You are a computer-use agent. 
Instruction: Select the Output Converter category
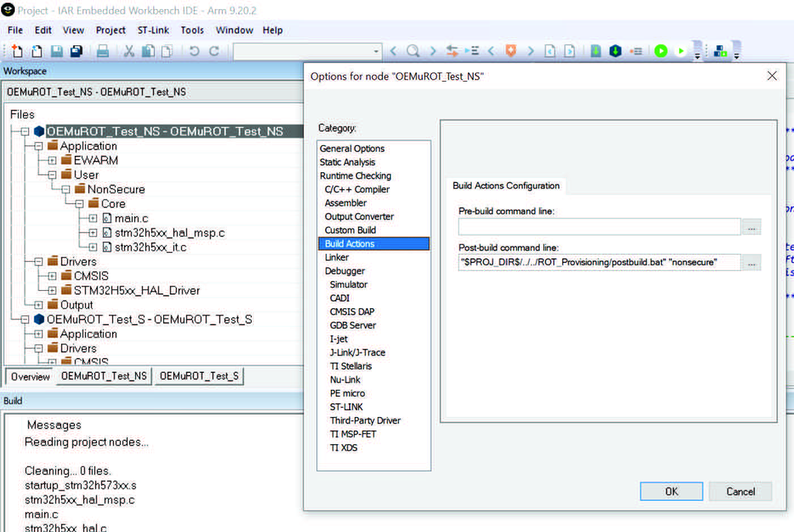click(x=359, y=216)
